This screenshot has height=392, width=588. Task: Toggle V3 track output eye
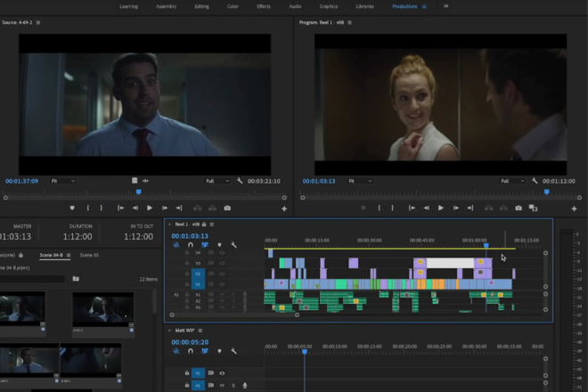coord(222,264)
